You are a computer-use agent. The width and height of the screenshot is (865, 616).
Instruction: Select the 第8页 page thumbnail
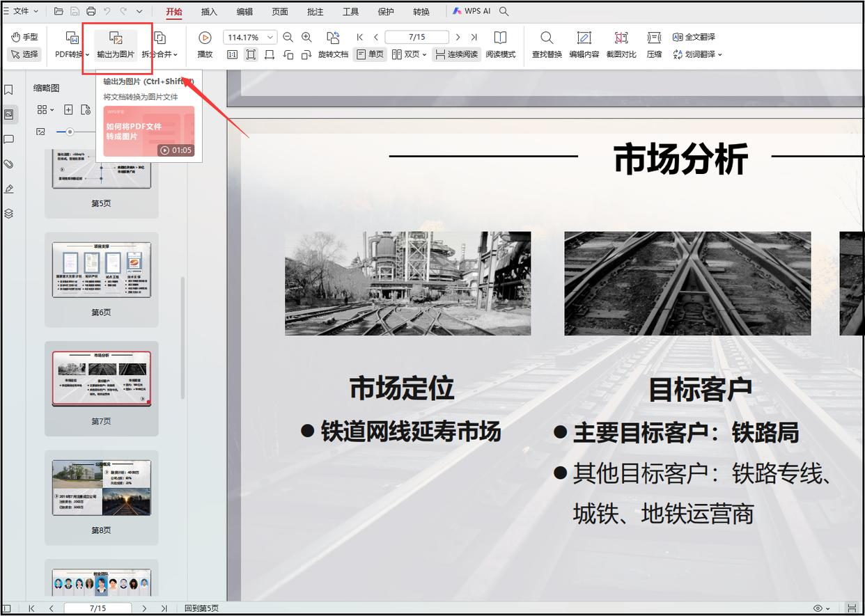pos(102,488)
